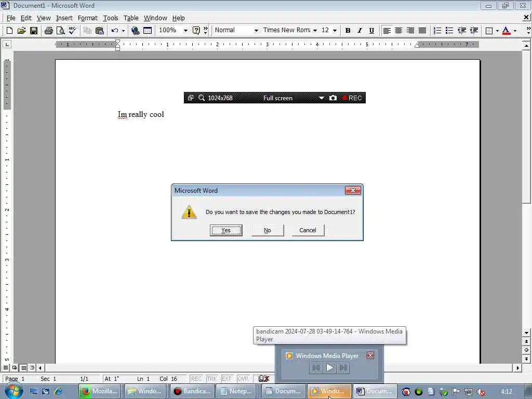The height and width of the screenshot is (399, 532).
Task: Open the Windows Start orb
Action: (14, 391)
